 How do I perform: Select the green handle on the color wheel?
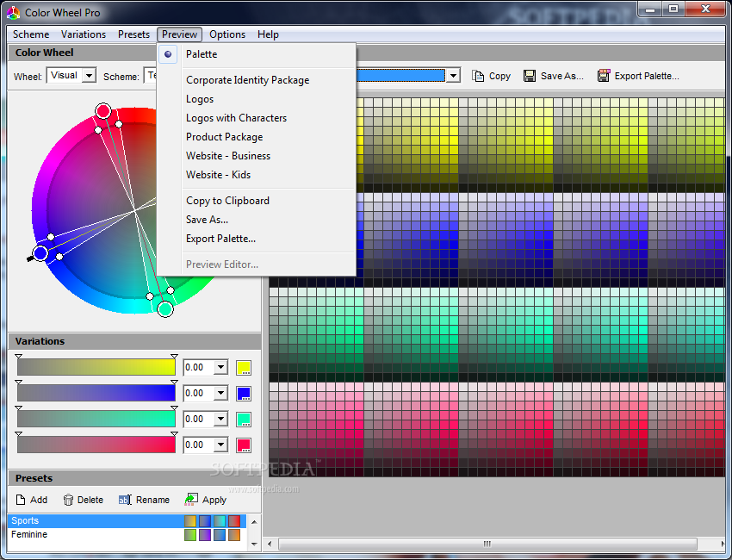point(165,308)
